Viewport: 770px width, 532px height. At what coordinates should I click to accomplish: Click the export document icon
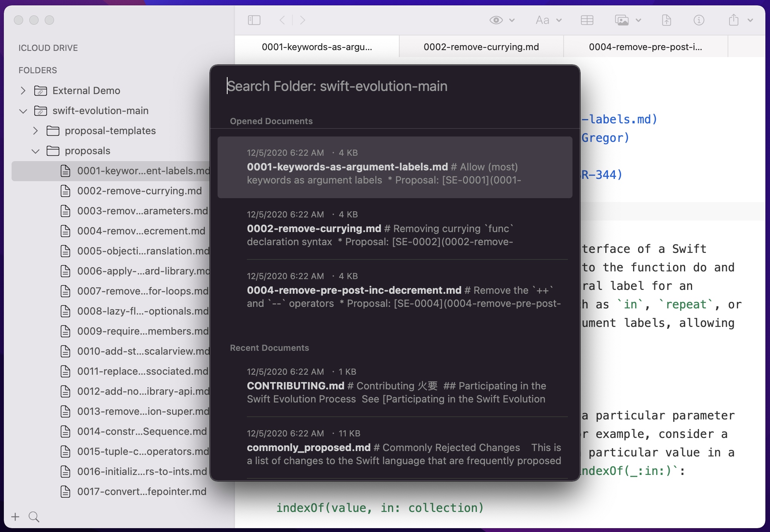(666, 20)
